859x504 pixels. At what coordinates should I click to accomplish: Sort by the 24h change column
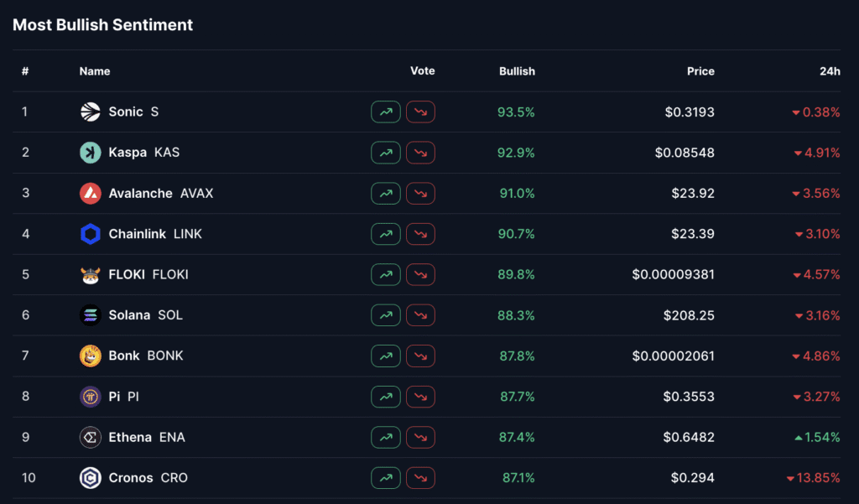click(x=830, y=71)
